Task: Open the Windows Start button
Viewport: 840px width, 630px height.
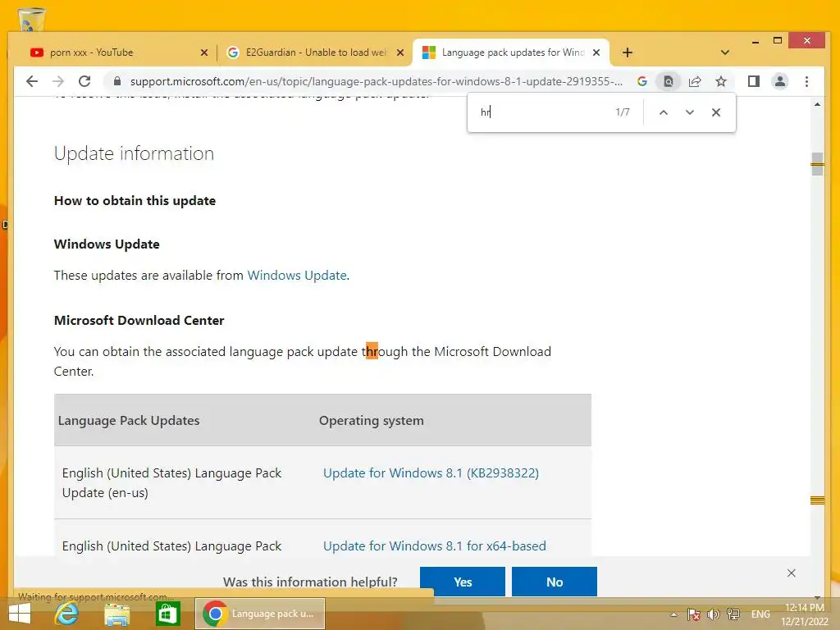Action: [x=20, y=614]
